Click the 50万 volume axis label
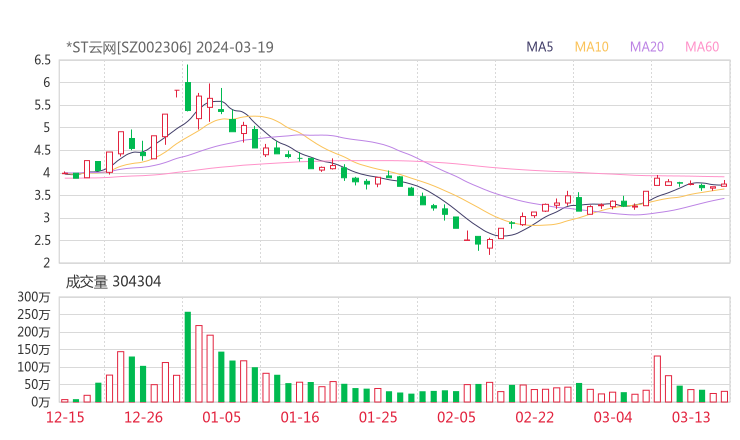 pos(37,385)
